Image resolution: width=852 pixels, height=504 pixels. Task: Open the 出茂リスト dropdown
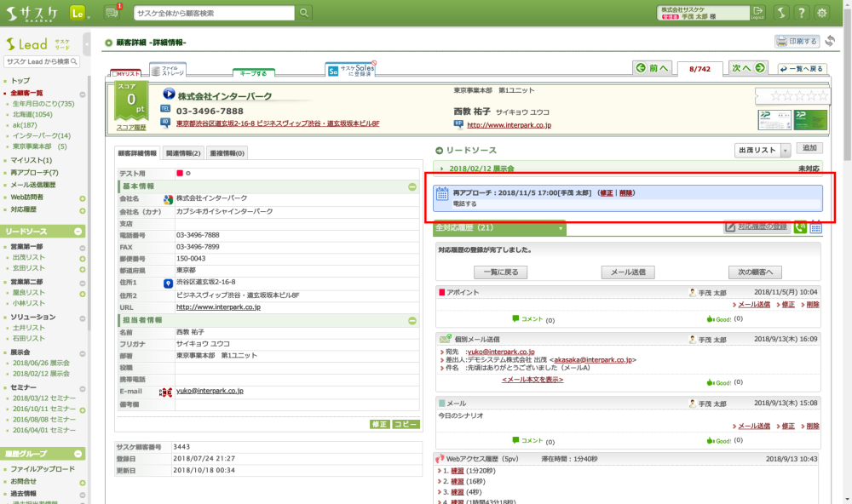(763, 150)
